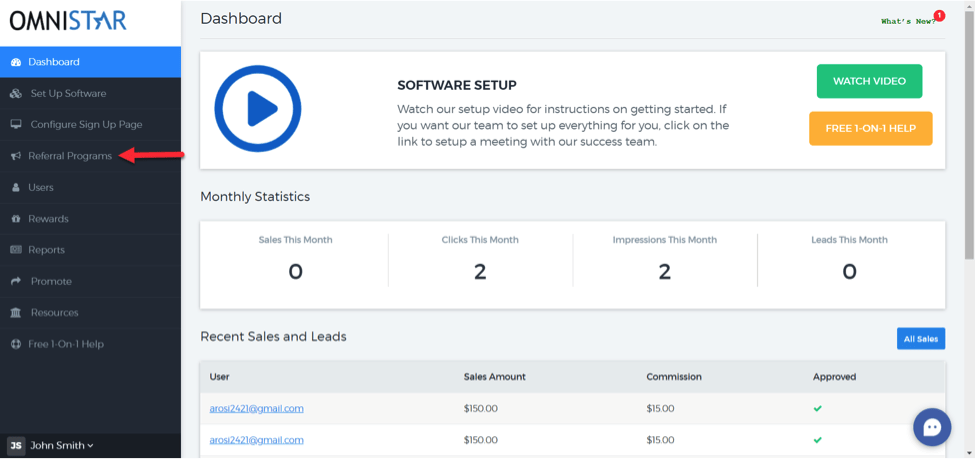This screenshot has width=975, height=459.
Task: Click the share arrow icon beside Promote
Action: pyautogui.click(x=17, y=282)
